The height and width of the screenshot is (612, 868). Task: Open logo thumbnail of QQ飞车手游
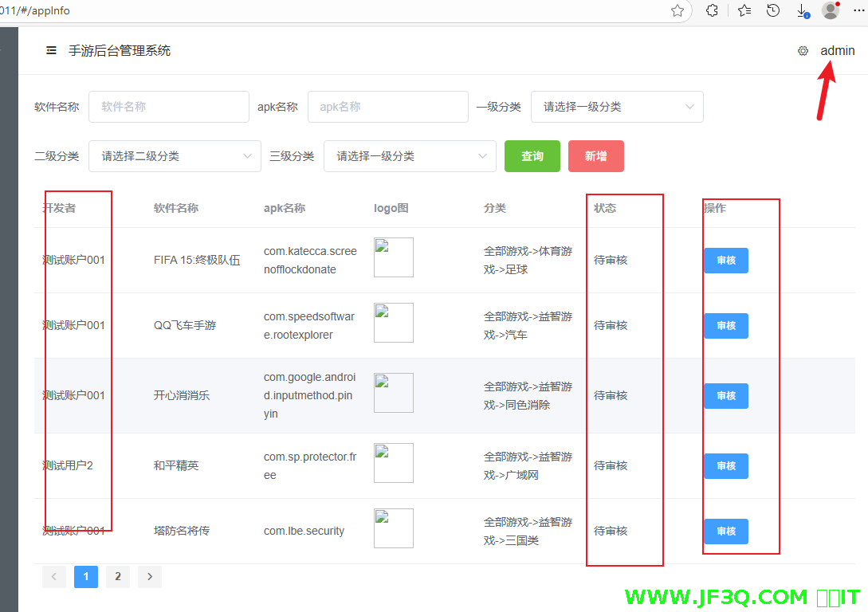click(x=393, y=323)
